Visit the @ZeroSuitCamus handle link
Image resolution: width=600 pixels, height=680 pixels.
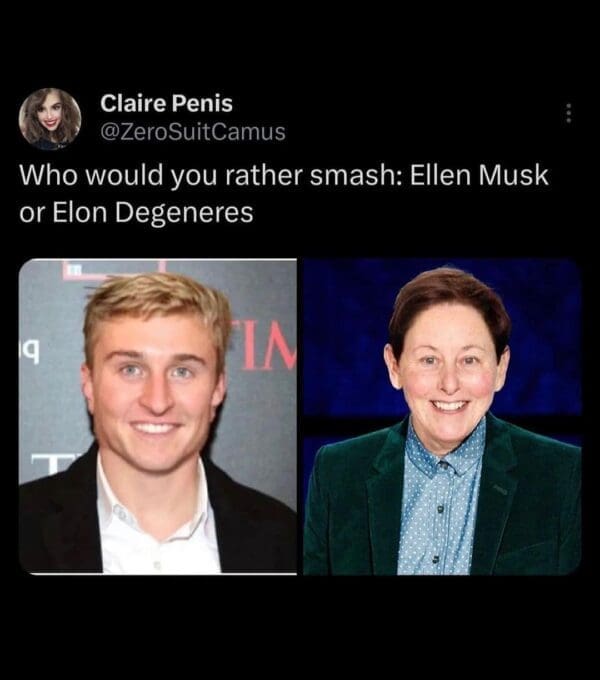pyautogui.click(x=193, y=132)
